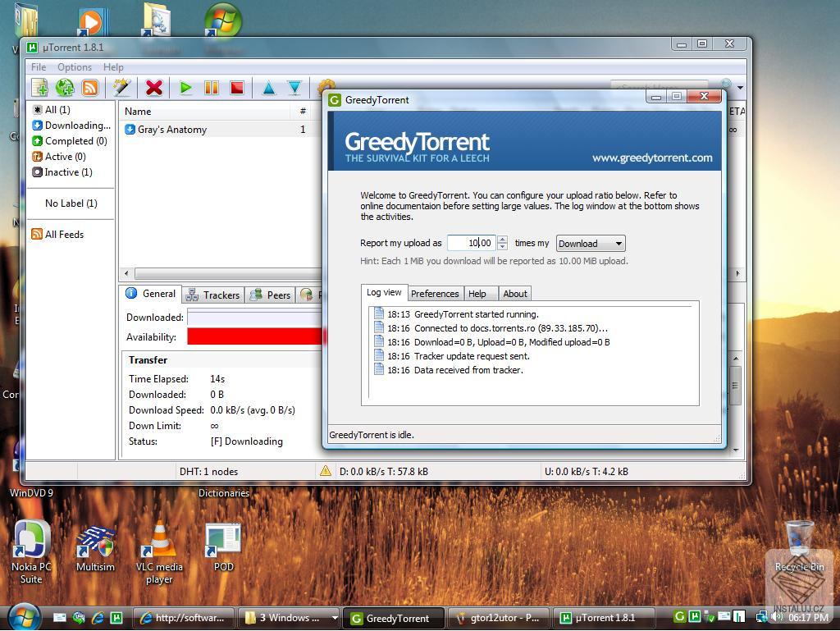Stop torrent with the red stop icon
Viewport: 840px width, 631px height.
237,87
